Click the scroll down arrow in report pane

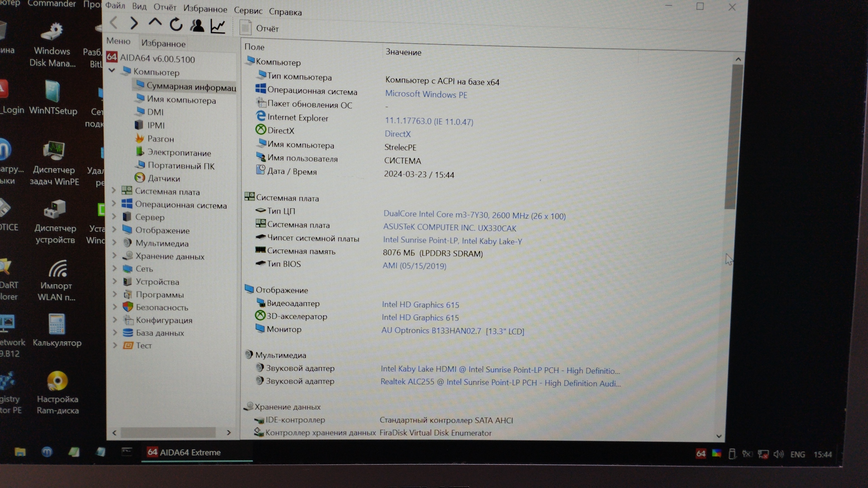(719, 436)
